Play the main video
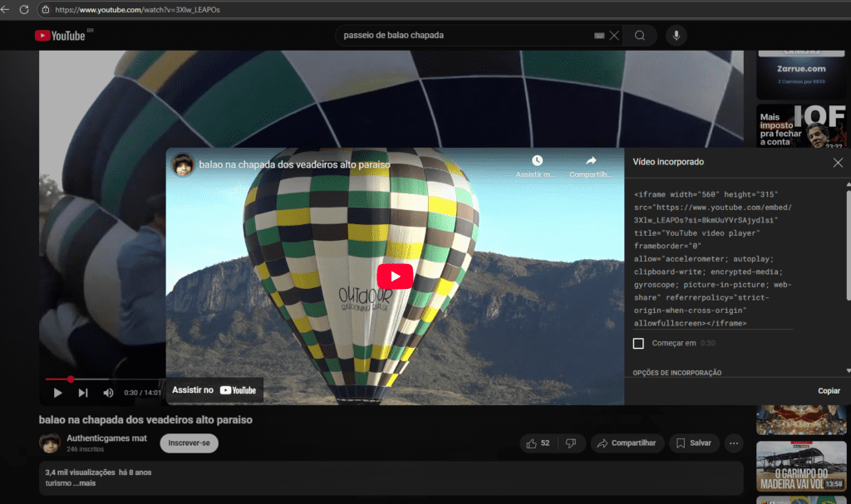The width and height of the screenshot is (851, 504). click(57, 393)
